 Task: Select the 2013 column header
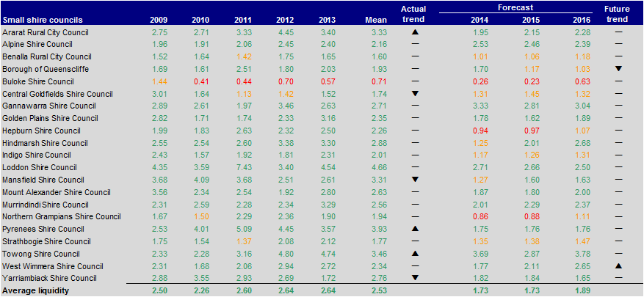(x=327, y=20)
